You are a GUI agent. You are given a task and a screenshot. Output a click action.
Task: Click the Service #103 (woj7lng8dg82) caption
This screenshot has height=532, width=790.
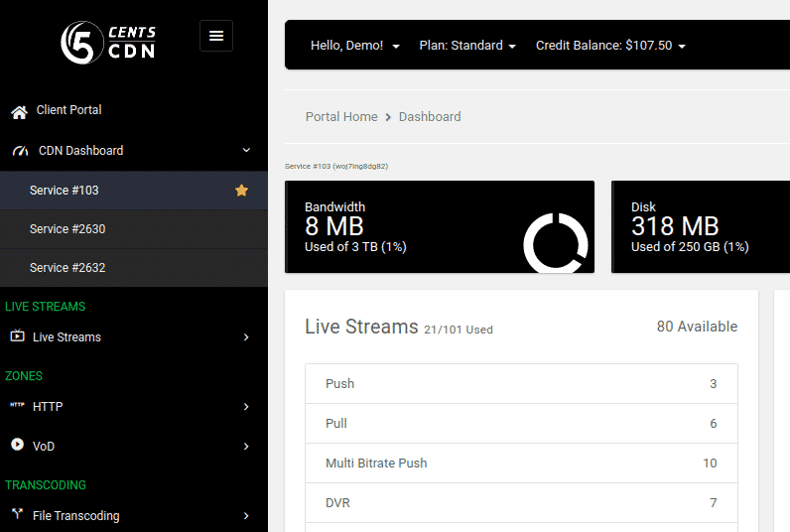click(x=336, y=167)
